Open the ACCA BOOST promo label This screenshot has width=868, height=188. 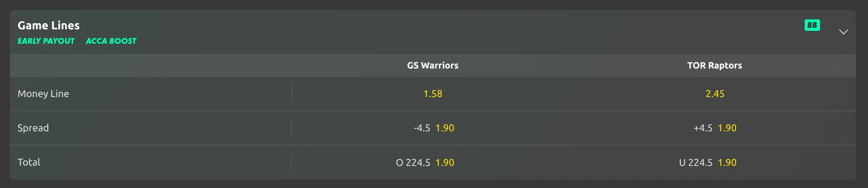tap(111, 41)
